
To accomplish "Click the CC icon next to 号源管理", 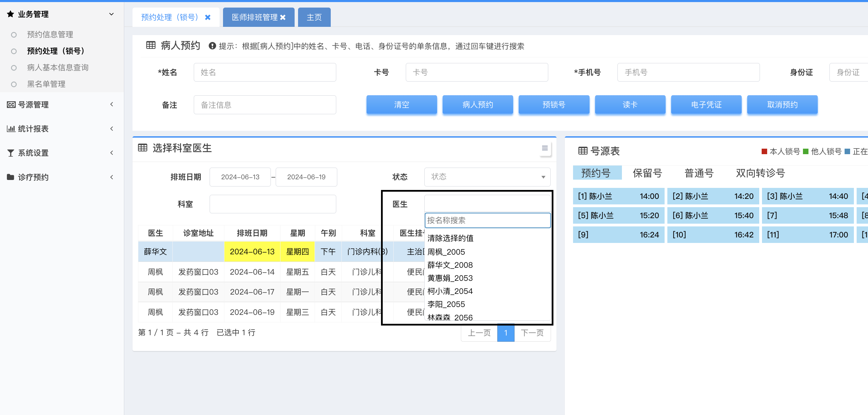I will click(x=11, y=105).
